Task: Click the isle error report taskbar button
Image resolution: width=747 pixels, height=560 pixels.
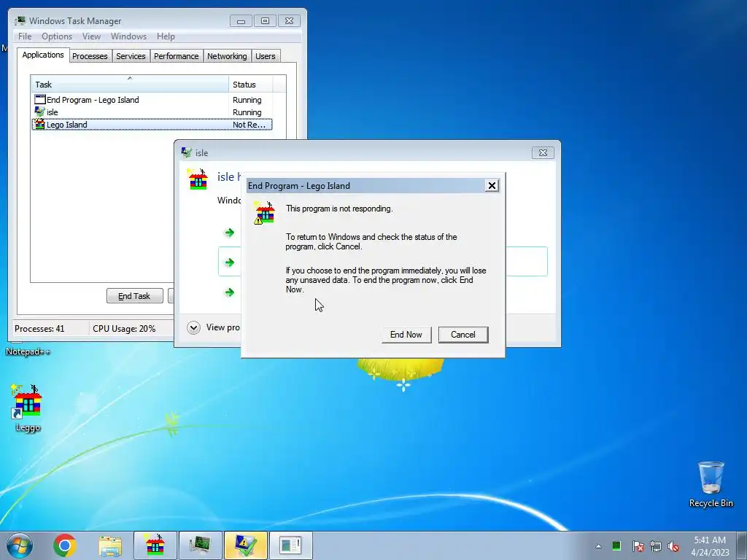Action: coord(246,545)
